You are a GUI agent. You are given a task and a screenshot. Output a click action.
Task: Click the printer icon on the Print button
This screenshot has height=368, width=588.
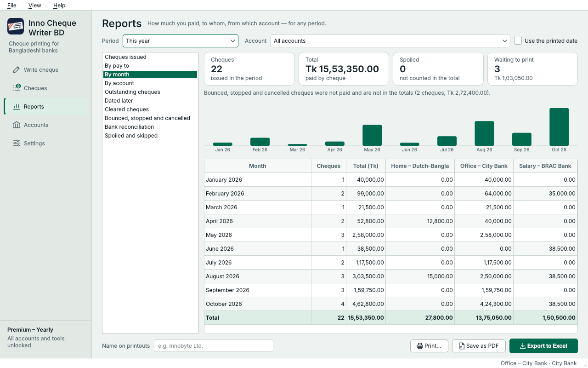tap(419, 346)
